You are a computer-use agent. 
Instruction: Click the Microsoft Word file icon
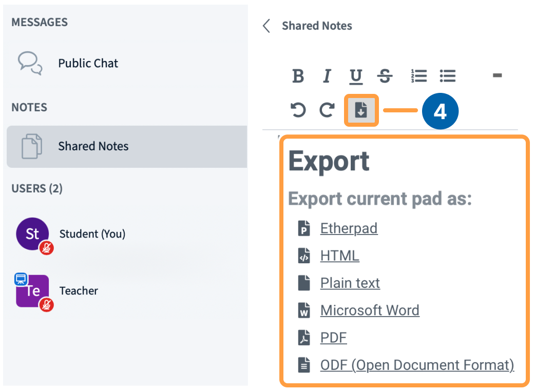tap(304, 310)
